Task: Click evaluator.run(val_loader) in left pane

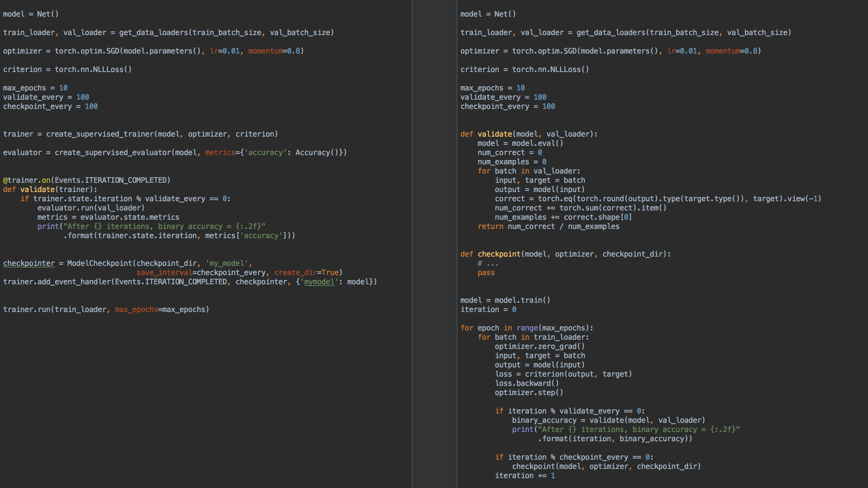Action: [91, 208]
